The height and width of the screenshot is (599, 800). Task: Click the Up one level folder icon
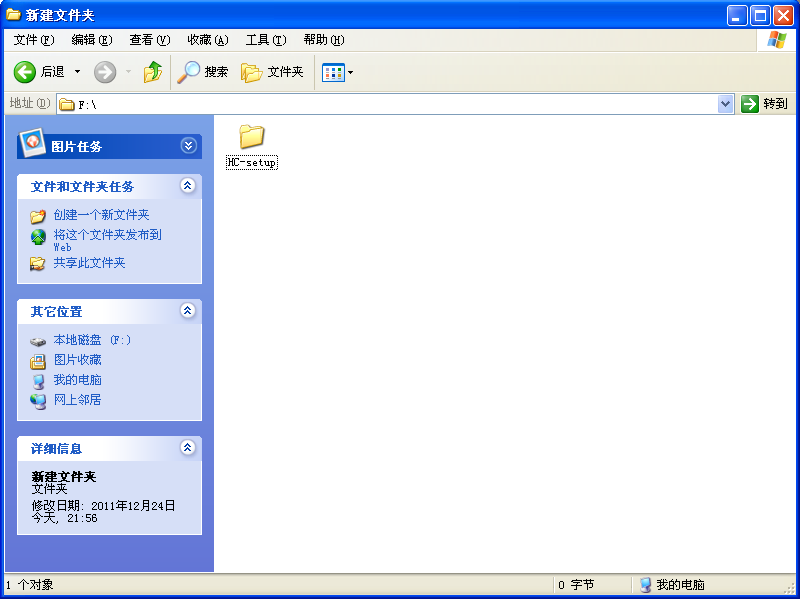(152, 72)
